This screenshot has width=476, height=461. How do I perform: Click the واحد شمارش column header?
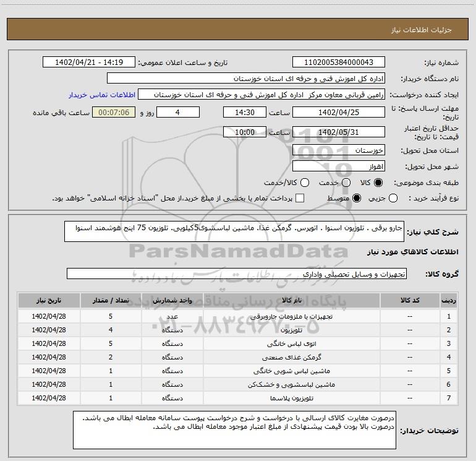point(172,301)
